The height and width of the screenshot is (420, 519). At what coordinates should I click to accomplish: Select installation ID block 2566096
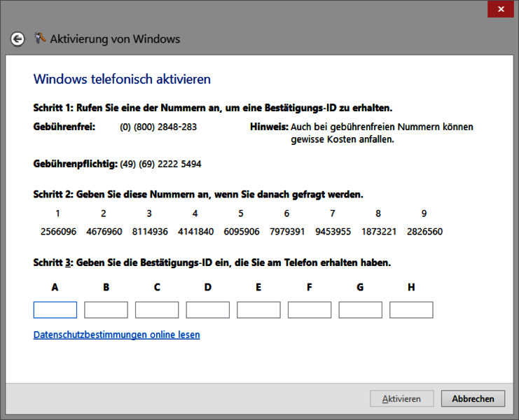(x=58, y=232)
